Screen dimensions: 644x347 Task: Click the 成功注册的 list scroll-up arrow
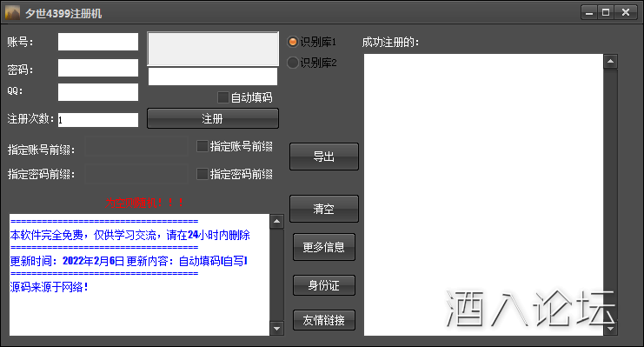(x=610, y=62)
